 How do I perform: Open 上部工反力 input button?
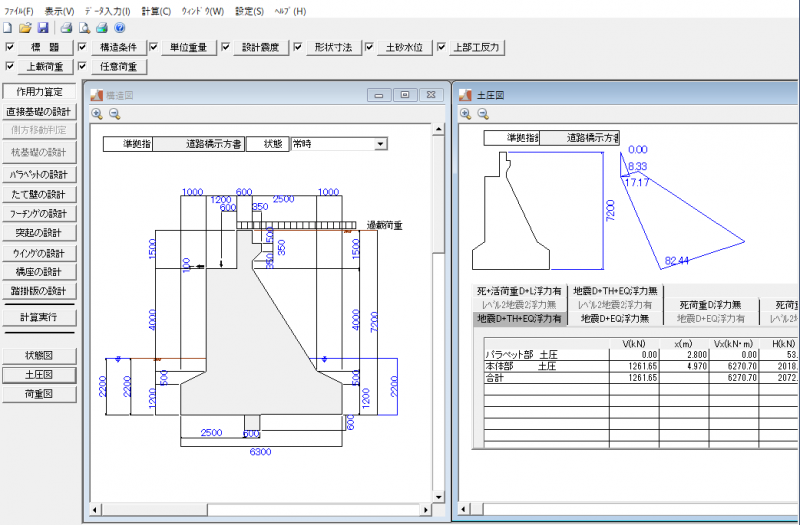coord(477,47)
